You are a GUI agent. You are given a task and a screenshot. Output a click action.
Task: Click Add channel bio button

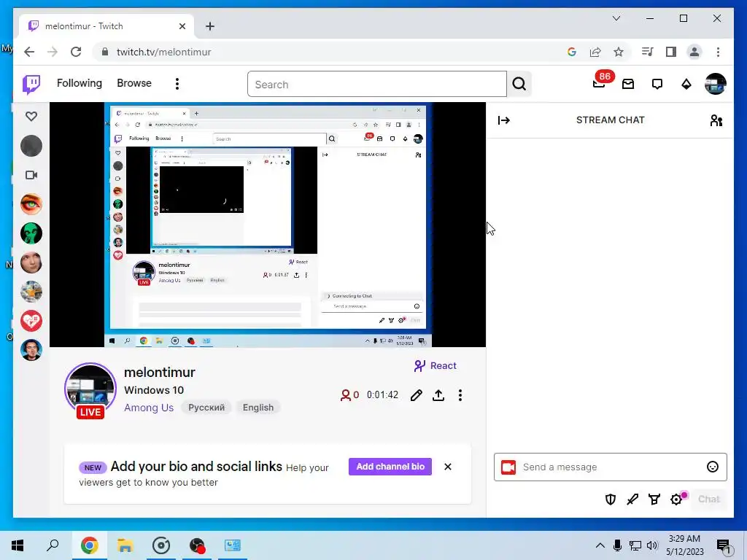click(x=390, y=467)
